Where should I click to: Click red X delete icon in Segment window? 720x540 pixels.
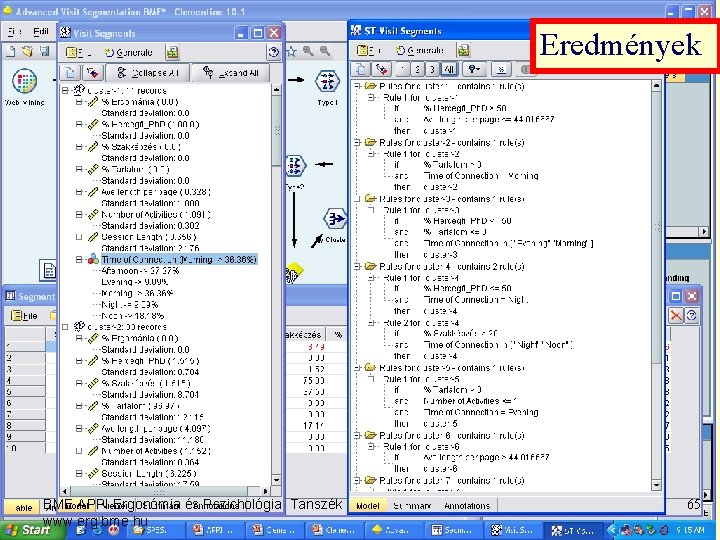click(x=675, y=316)
